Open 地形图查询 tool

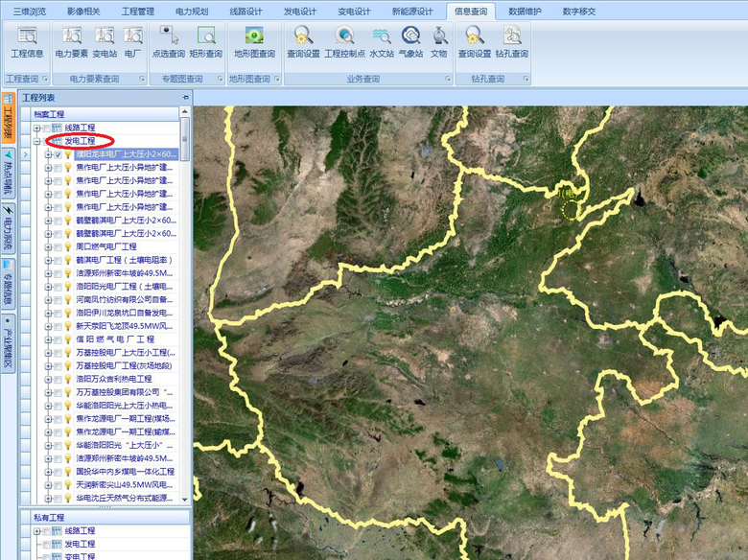(253, 43)
